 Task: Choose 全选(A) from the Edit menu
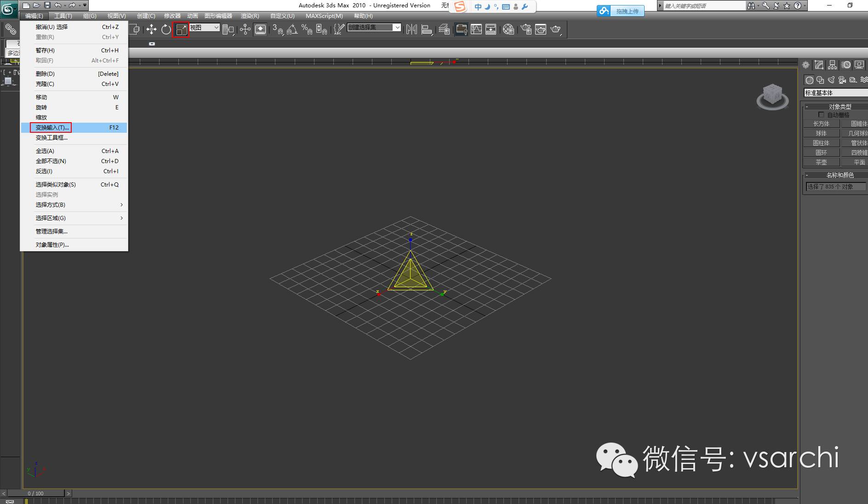point(74,151)
